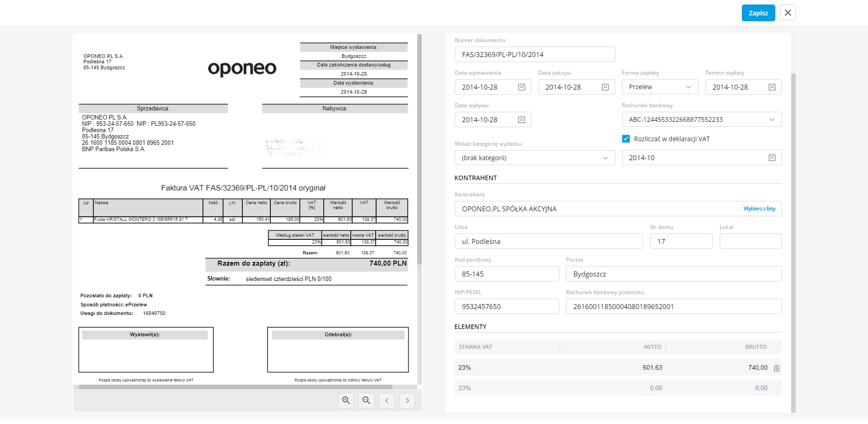The height and width of the screenshot is (424, 868).
Task: Click the Wybierz z listy link
Action: [x=759, y=209]
